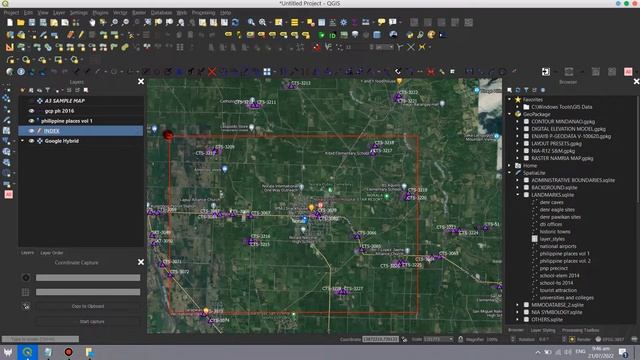Collapse the SpatiaLite node in Browser
The height and width of the screenshot is (360, 640).
[509, 173]
